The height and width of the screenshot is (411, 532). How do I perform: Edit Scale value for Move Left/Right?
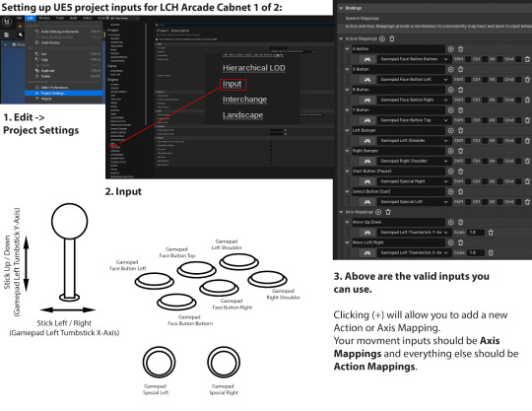tap(476, 252)
